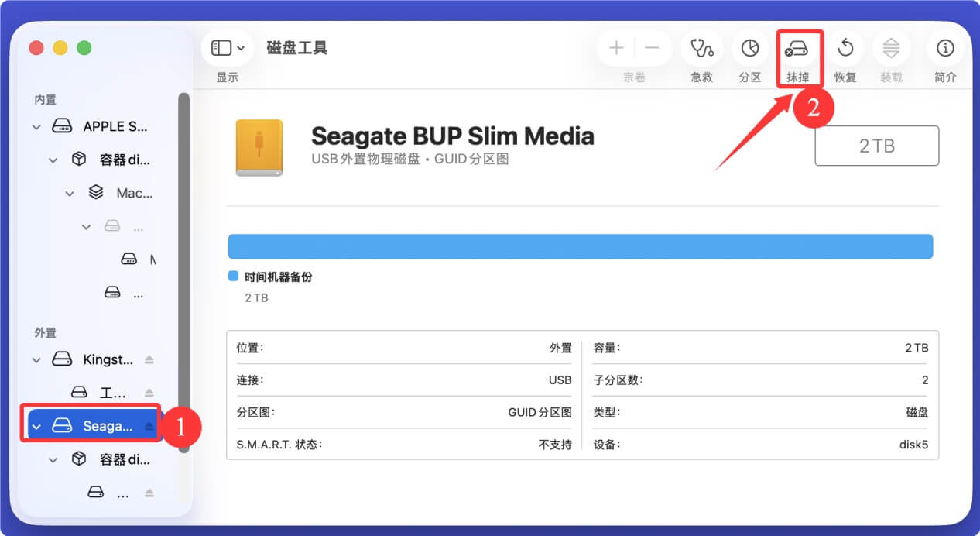
Task: Click the 宗卷 add (+) button
Action: pos(615,47)
